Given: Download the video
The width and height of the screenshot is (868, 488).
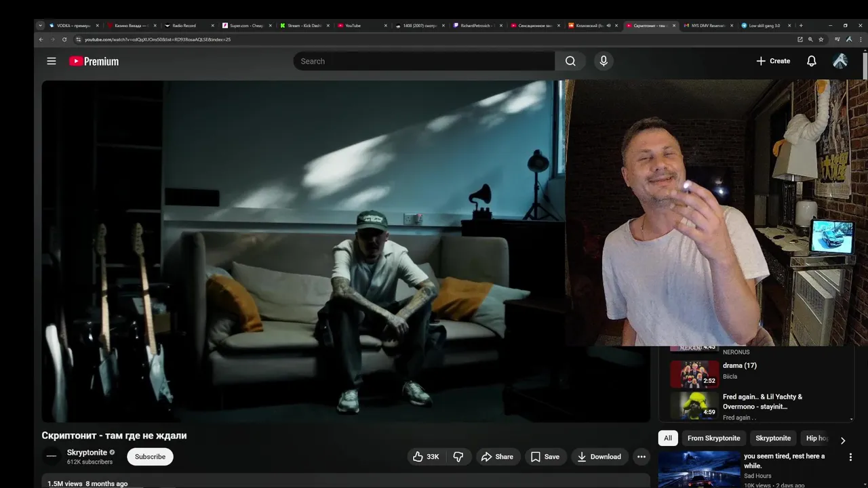Looking at the screenshot, I should 599,457.
